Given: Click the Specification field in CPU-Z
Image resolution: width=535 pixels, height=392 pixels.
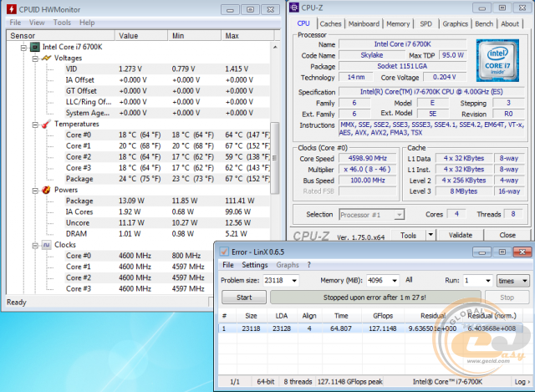Looking at the screenshot, I should (x=431, y=92).
